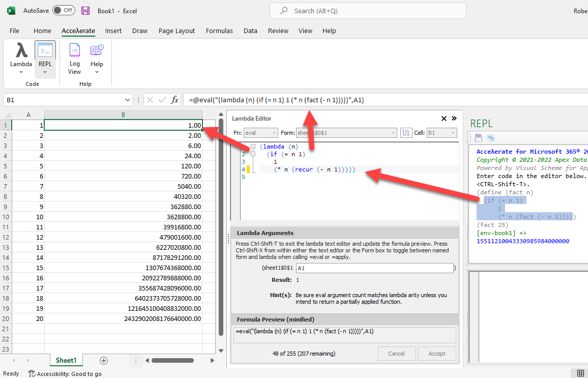
Task: Click the normal view icon in status bar
Action: [x=580, y=373]
